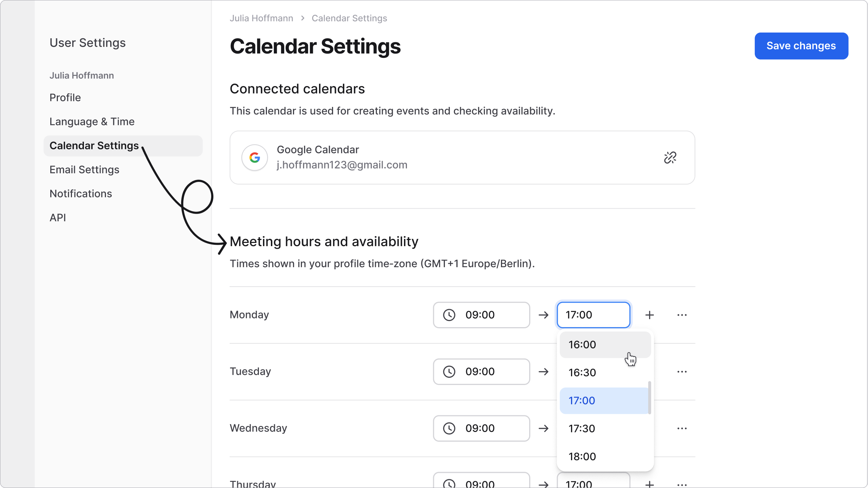The image size is (868, 488).
Task: Open Wednesday's 09:00 start time field
Action: (481, 428)
